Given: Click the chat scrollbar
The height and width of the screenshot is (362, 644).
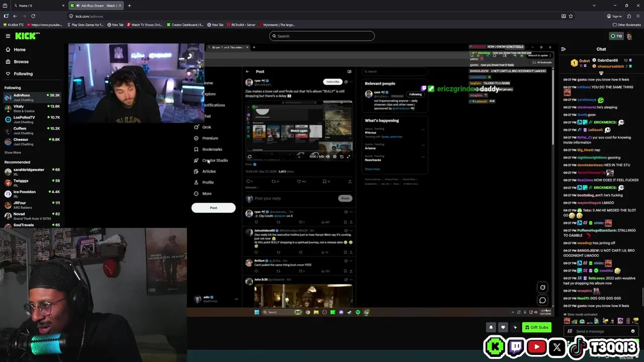Looking at the screenshot, I should 642,297.
